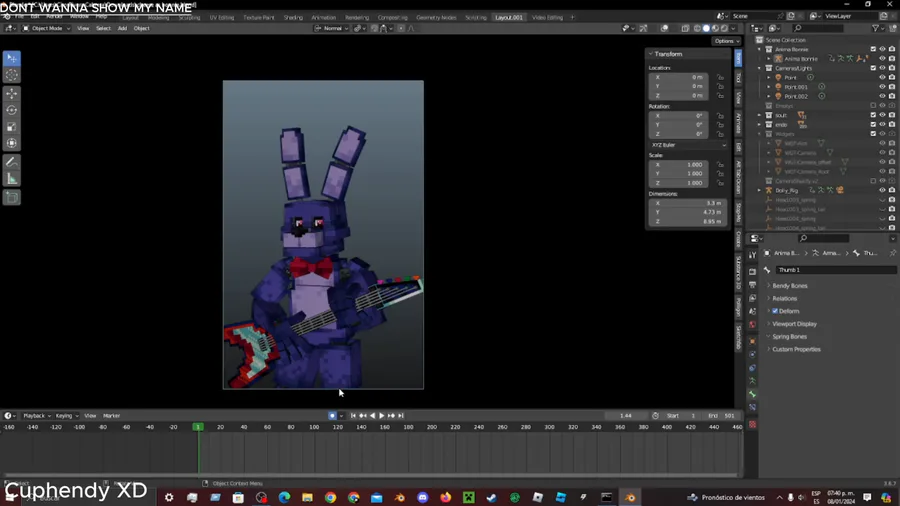
Task: Toggle X-ray in viewport header
Action: 685,28
